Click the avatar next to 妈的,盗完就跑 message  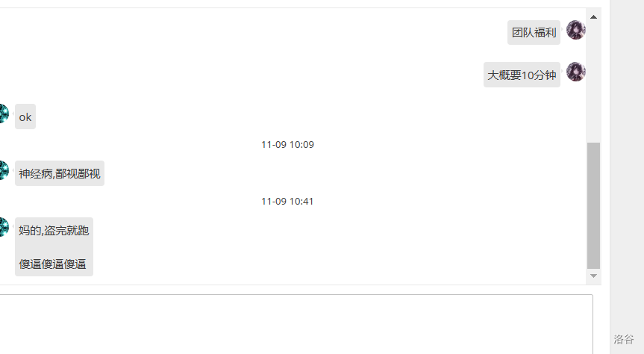click(x=4, y=228)
